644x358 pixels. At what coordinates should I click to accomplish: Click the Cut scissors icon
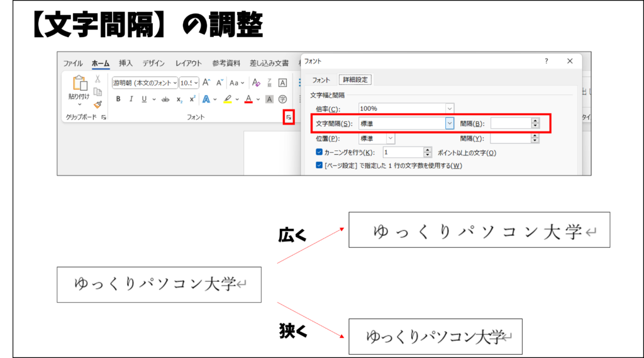[97, 79]
